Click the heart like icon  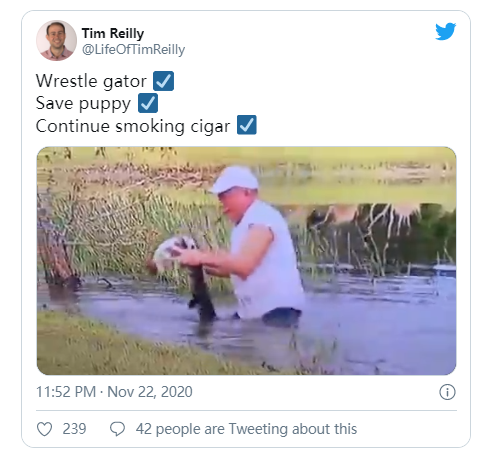(x=44, y=429)
